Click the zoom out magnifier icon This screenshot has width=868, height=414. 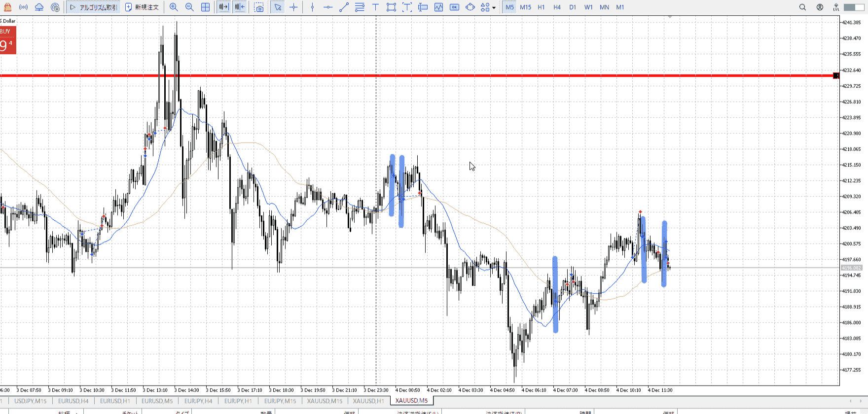189,7
